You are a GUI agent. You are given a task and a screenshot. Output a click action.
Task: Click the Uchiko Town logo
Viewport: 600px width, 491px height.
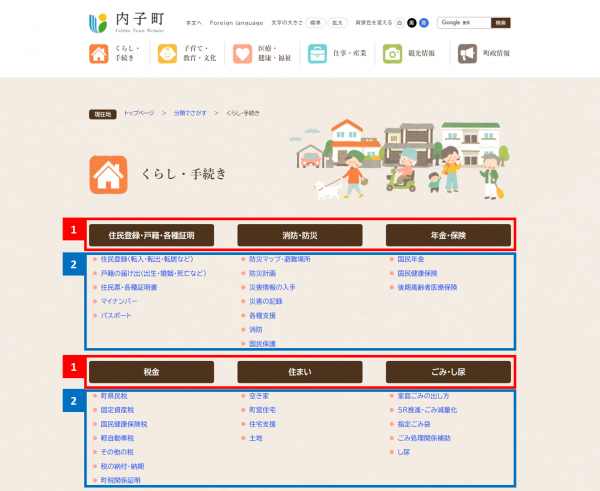(127, 23)
